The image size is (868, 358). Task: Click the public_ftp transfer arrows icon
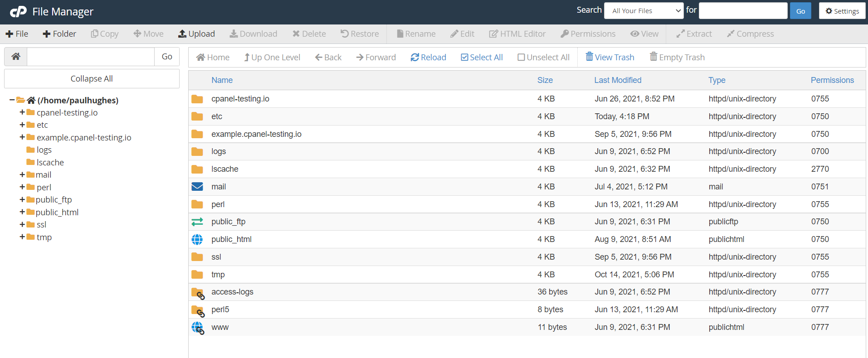(197, 222)
